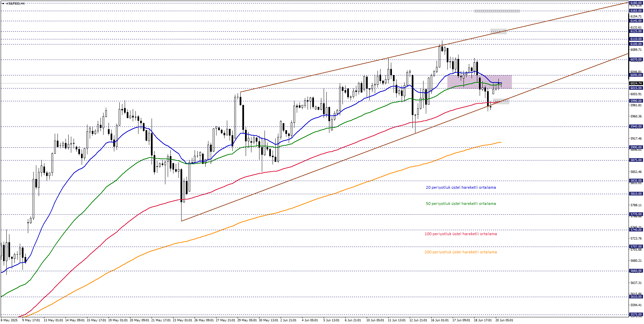Open the chart dropdown arrow beside #S&P500,H4

tap(3, 4)
